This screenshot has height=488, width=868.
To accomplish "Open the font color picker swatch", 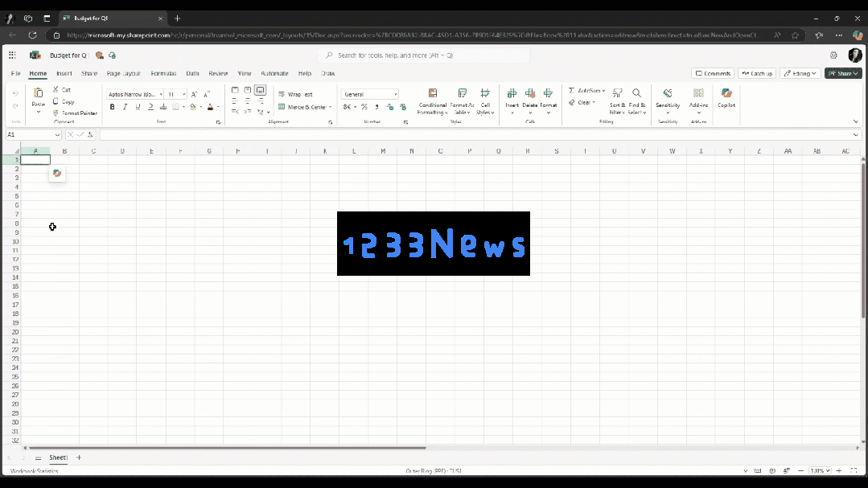I will 210,107.
